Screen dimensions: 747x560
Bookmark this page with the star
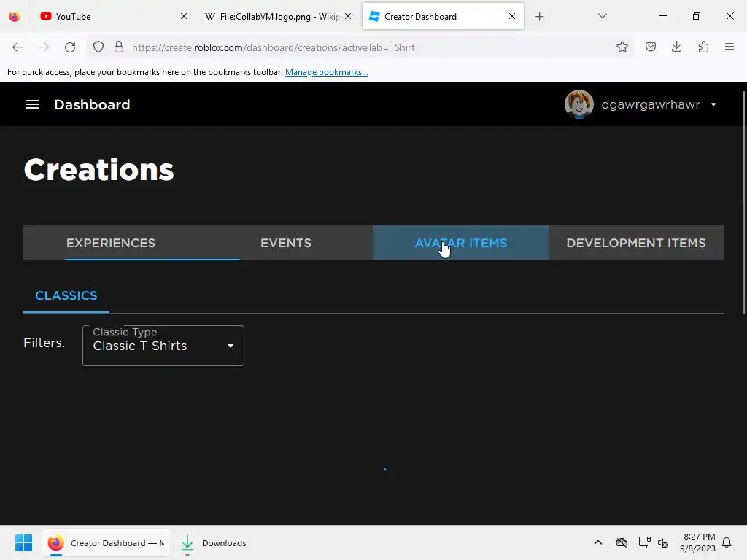coord(622,47)
